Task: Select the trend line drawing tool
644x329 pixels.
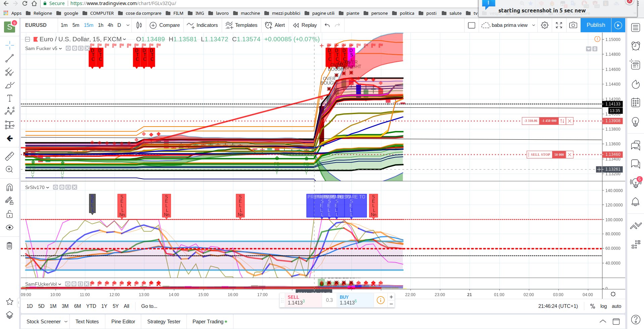Action: click(10, 58)
